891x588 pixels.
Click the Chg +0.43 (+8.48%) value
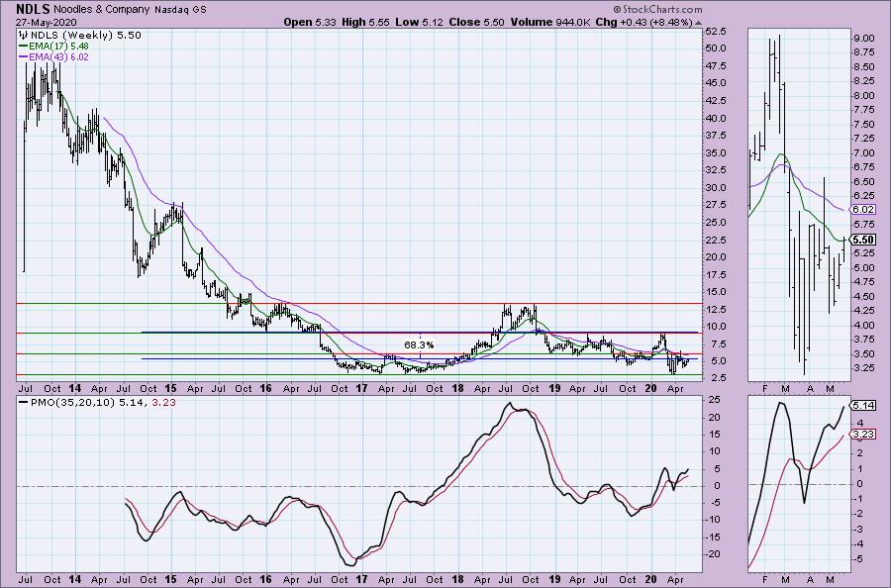643,22
